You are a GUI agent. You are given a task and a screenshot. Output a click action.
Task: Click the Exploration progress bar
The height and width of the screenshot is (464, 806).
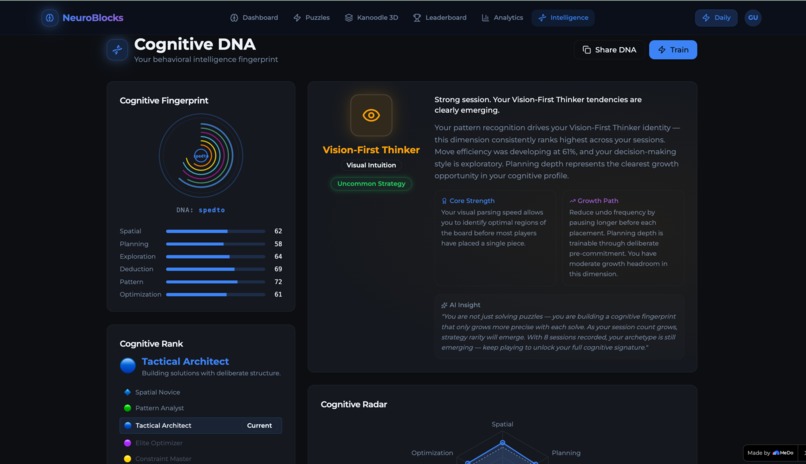tap(215, 256)
